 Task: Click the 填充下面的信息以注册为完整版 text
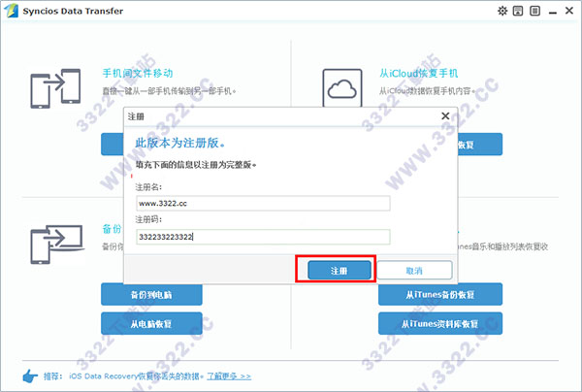(x=196, y=165)
